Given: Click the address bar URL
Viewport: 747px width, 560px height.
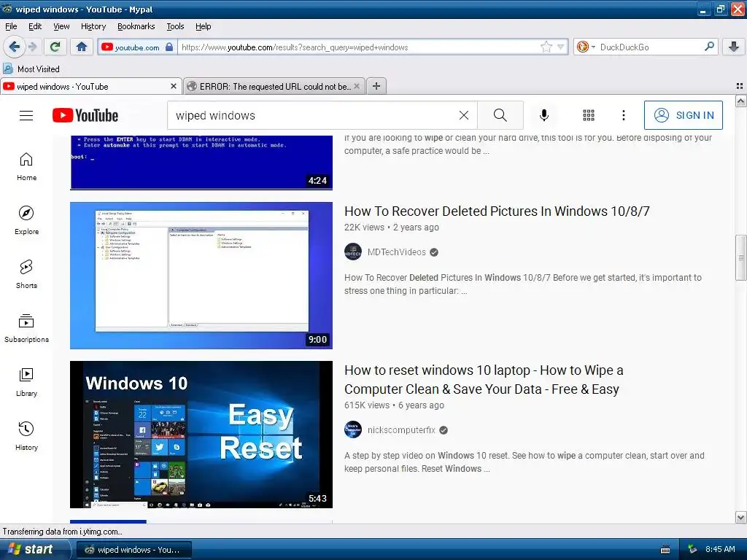Looking at the screenshot, I should coord(295,47).
